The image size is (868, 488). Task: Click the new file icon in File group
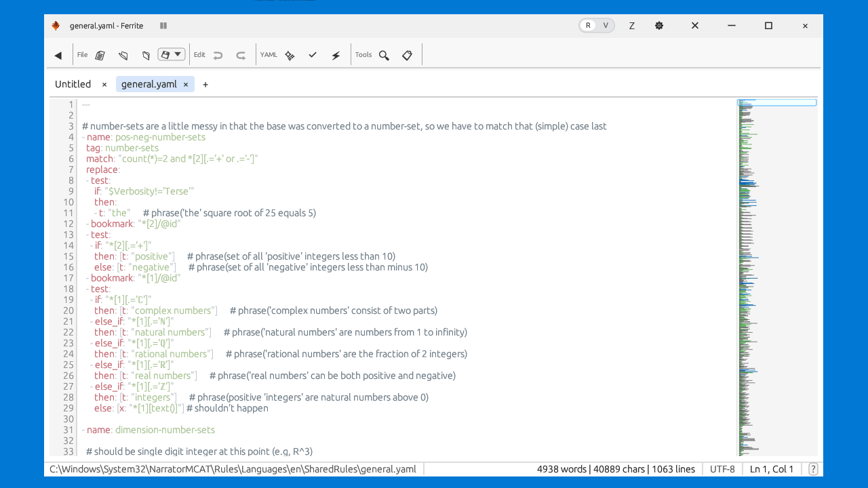100,55
